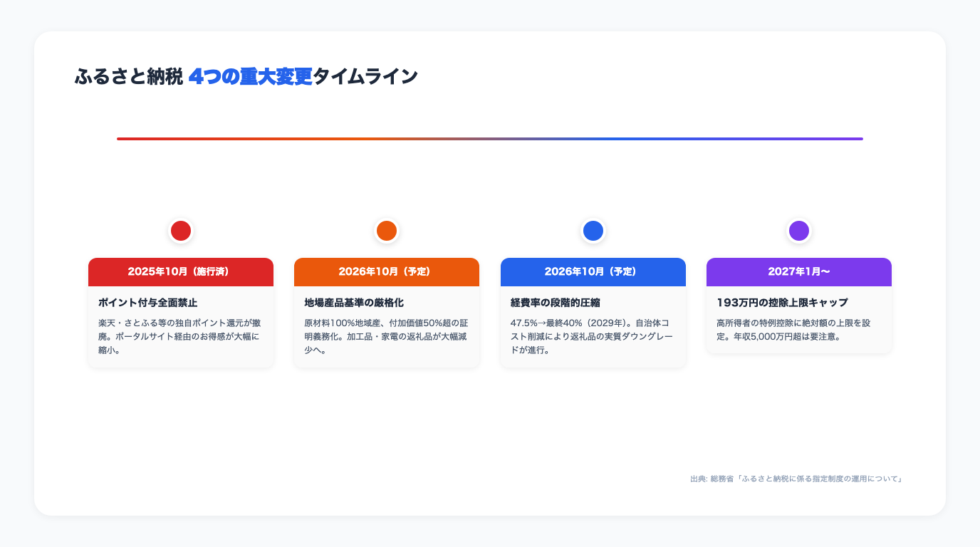Click the highlighted 4つの重大変更 title text
Image resolution: width=980 pixels, height=547 pixels.
pyautogui.click(x=251, y=75)
